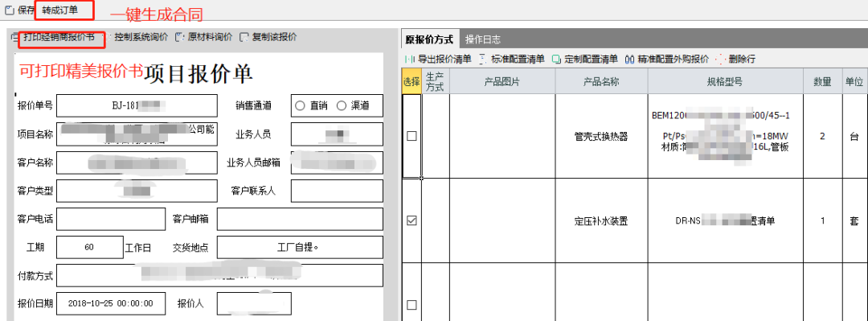Click the 客户类型 input field
The height and width of the screenshot is (321, 868).
[x=137, y=191]
